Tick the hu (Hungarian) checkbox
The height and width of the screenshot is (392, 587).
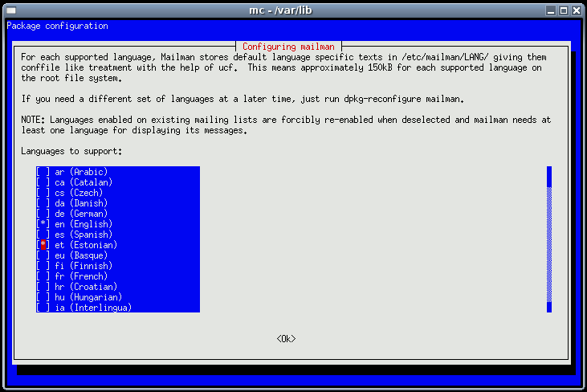(x=43, y=297)
